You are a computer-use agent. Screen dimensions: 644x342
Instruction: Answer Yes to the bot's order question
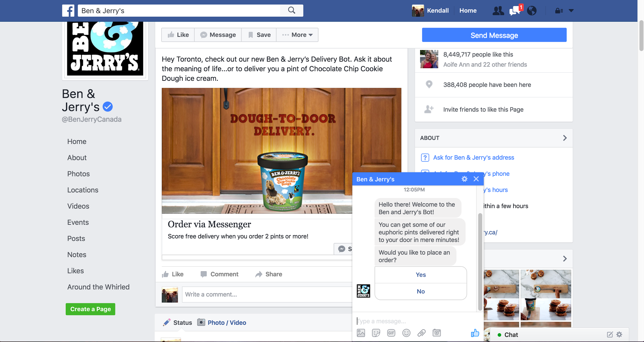click(420, 275)
